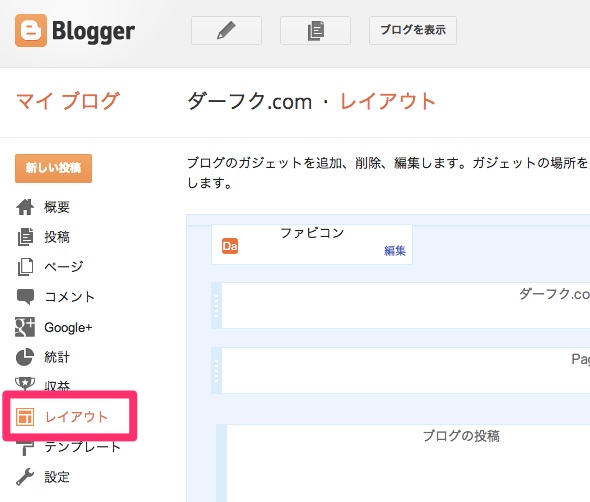Click the pencil new-post button
This screenshot has width=590, height=502.
coord(226,30)
